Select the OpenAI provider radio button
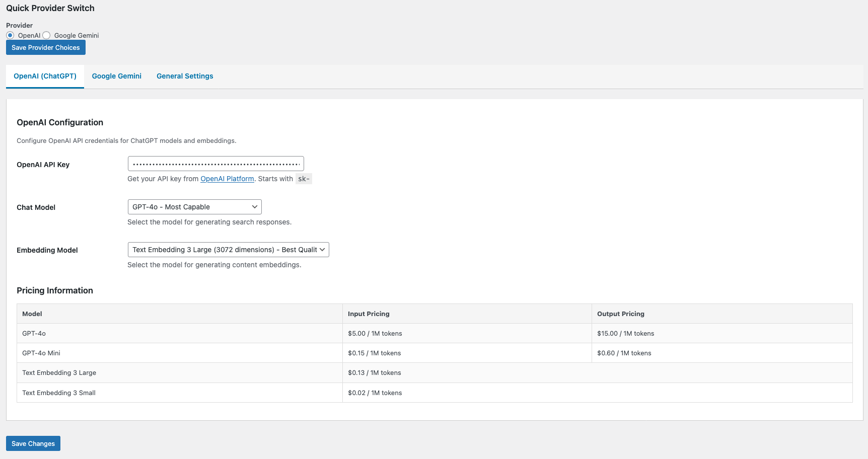868x459 pixels. (x=10, y=35)
